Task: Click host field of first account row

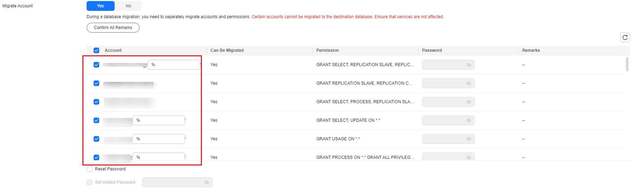Action: pyautogui.click(x=174, y=65)
